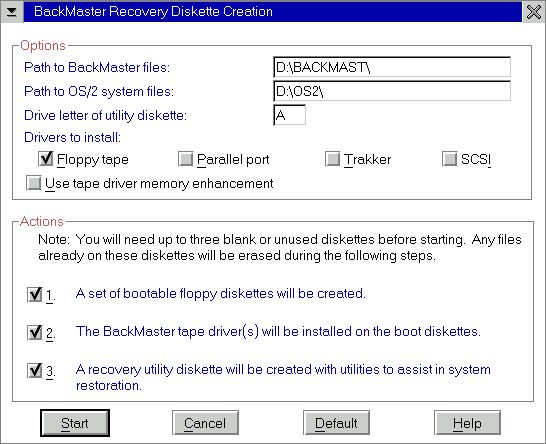
Task: Click the dialog title bar text
Action: pos(153,11)
